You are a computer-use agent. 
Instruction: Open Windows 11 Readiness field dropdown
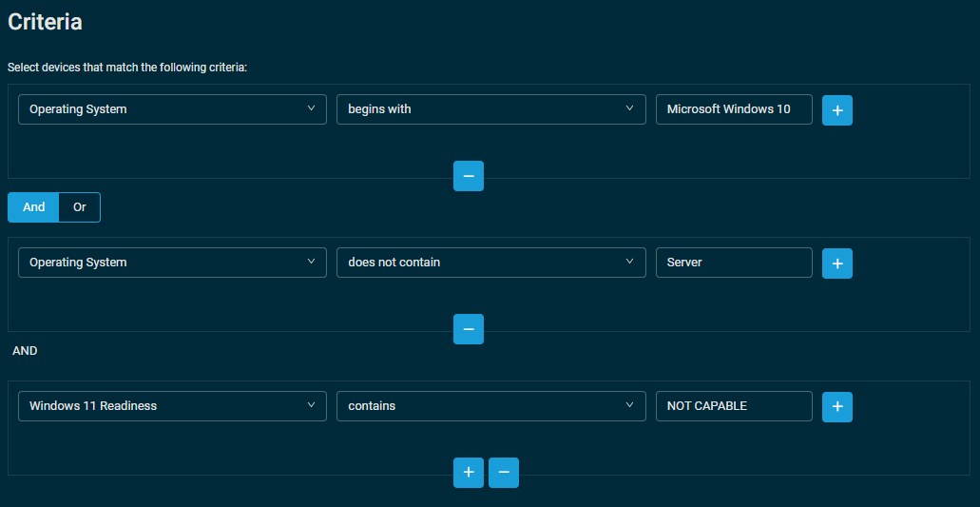click(172, 406)
